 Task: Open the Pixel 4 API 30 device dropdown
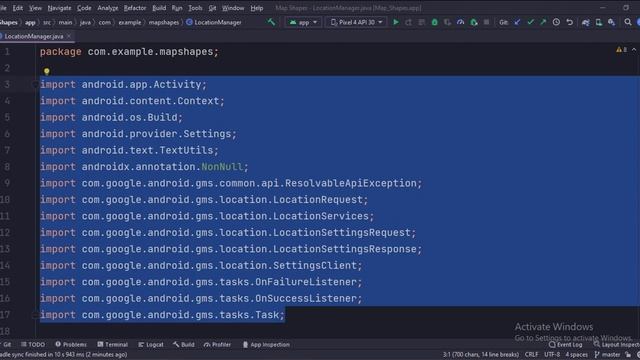pyautogui.click(x=356, y=22)
